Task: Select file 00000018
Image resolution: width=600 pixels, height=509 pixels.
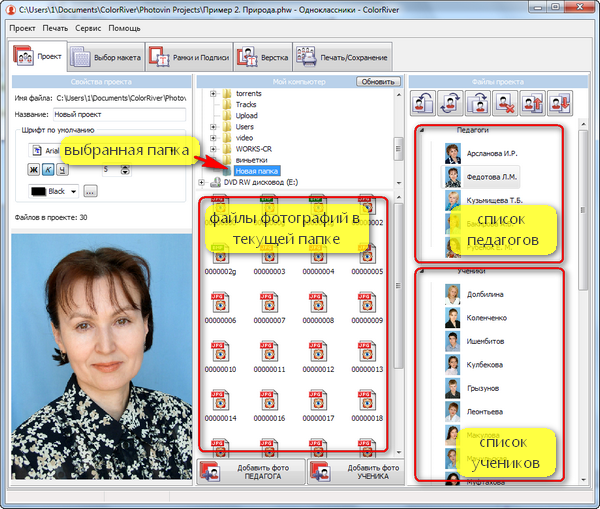Action: click(367, 406)
